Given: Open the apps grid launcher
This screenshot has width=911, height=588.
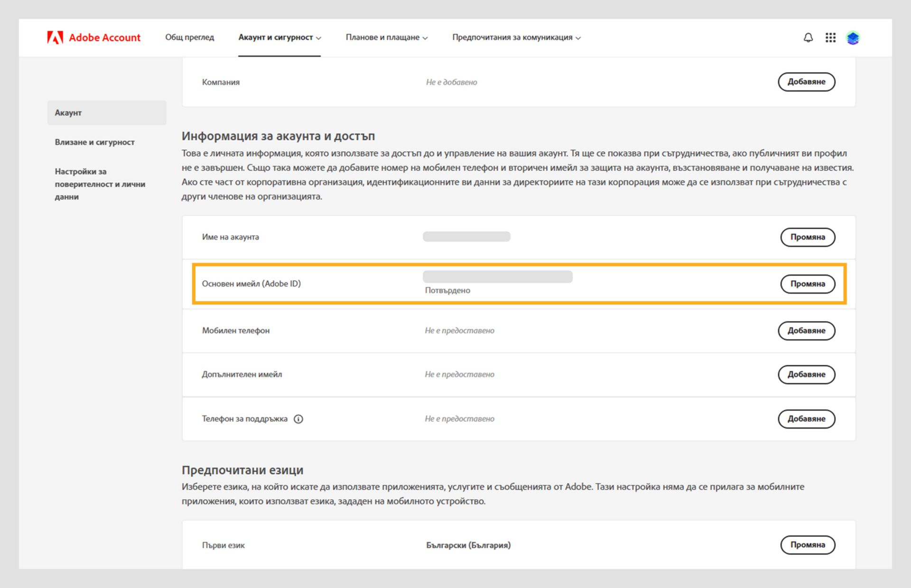Looking at the screenshot, I should pyautogui.click(x=830, y=37).
